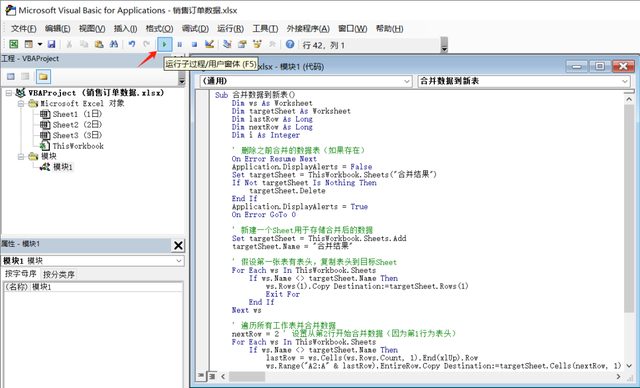The height and width of the screenshot is (388, 640).
Task: Open the 外接程序(A) menu
Action: [308, 29]
